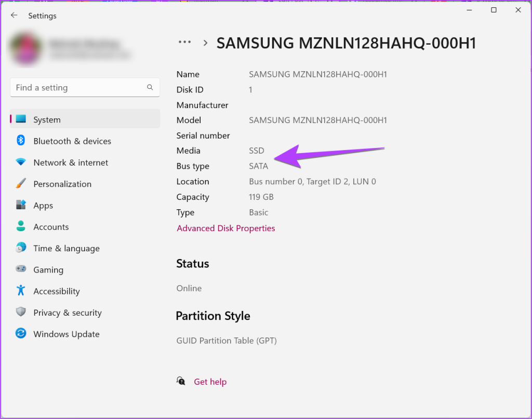
Task: Click the Privacy shield icon
Action: 21,312
